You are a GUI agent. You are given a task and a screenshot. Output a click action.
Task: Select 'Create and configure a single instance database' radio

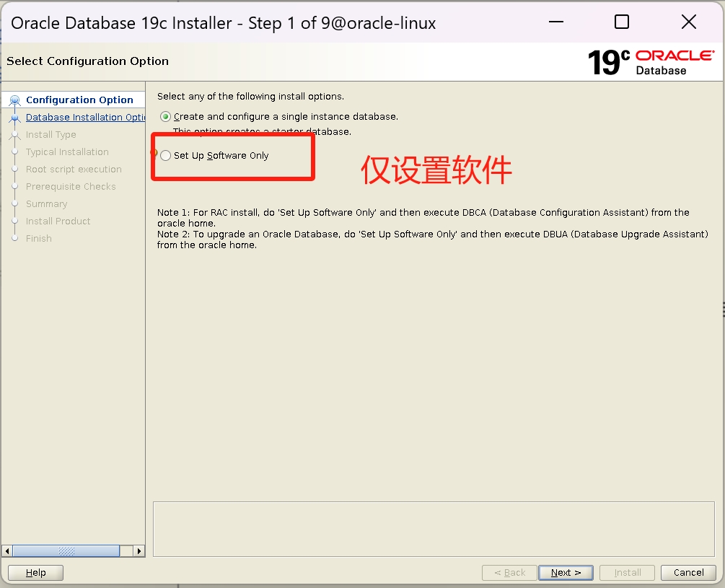point(165,116)
